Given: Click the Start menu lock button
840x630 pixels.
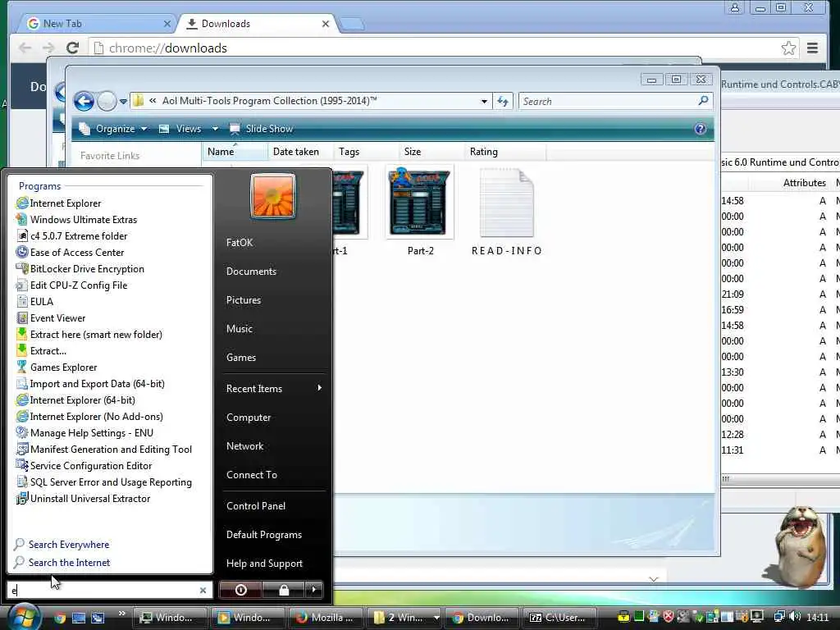Looking at the screenshot, I should 283,590.
